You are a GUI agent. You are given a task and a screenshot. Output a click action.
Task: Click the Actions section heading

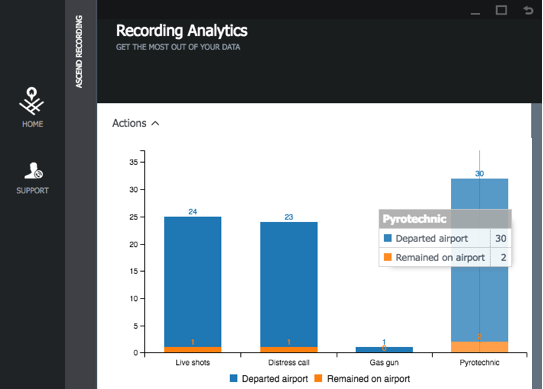129,123
